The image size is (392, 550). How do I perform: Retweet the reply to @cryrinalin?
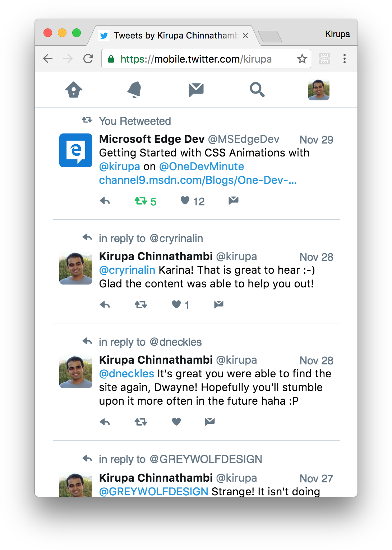[141, 305]
